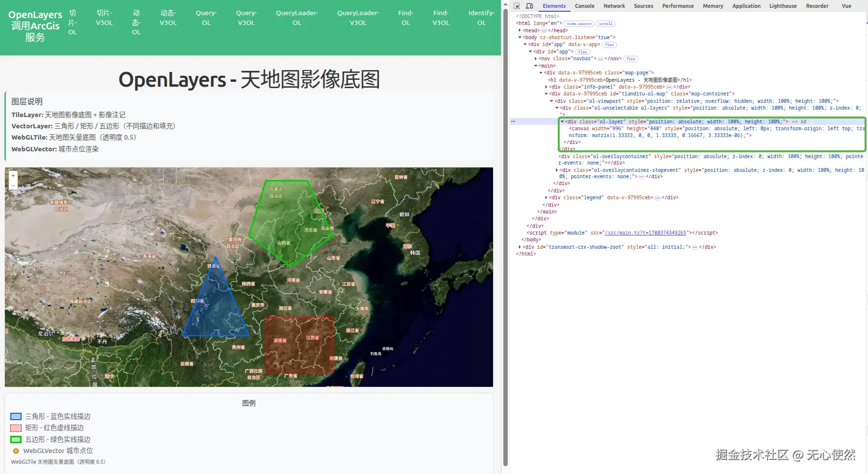
Task: Open the Find-V3OL navbar link
Action: pyautogui.click(x=441, y=18)
